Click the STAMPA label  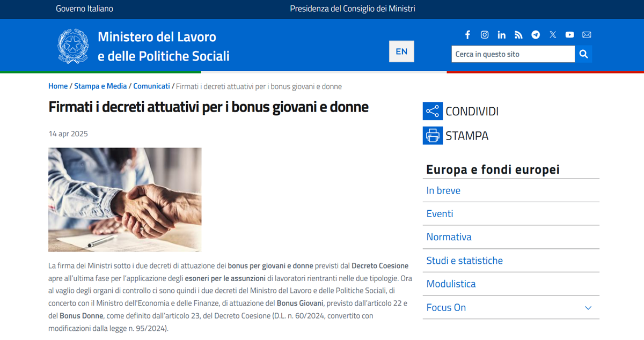(467, 136)
